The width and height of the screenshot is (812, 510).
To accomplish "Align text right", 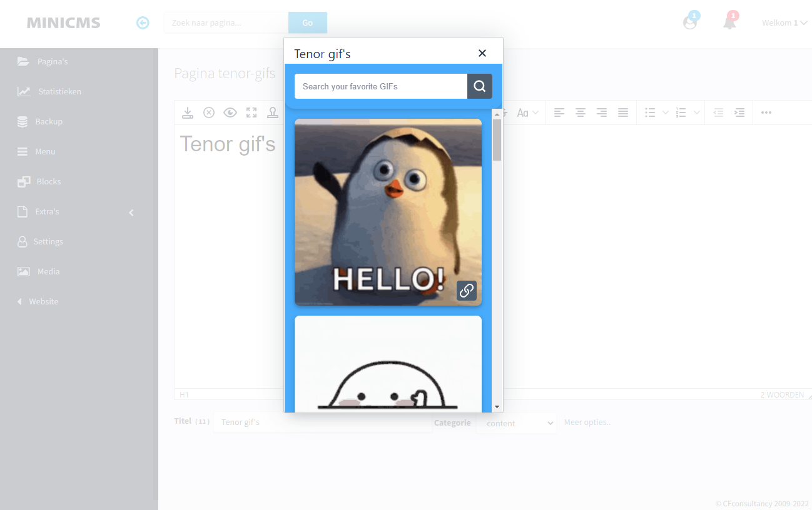I will tap(602, 112).
